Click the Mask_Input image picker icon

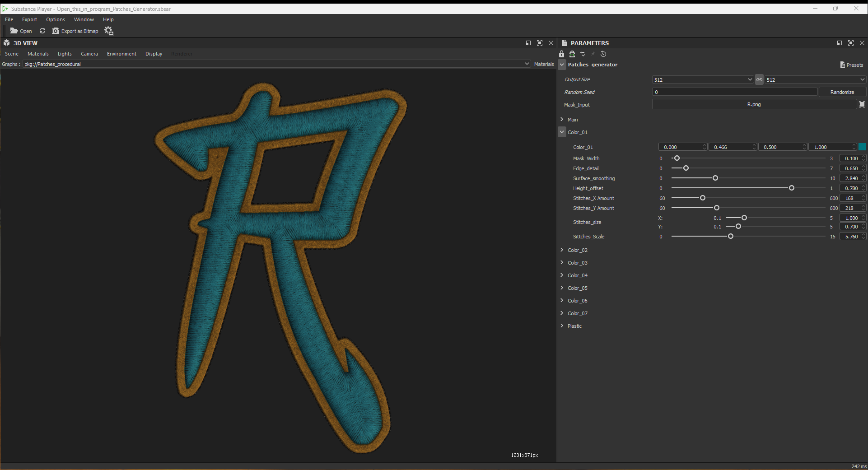point(862,104)
